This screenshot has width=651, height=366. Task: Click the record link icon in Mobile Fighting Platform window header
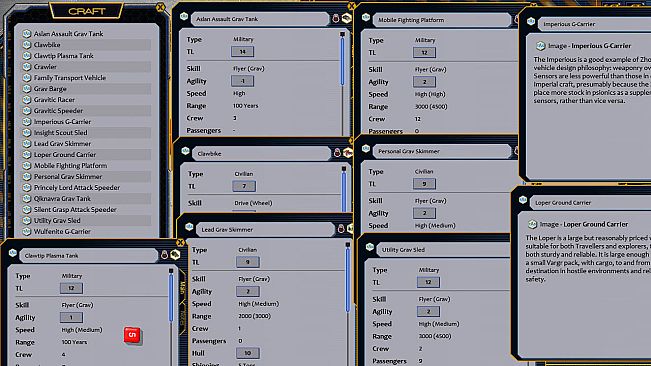click(x=366, y=17)
